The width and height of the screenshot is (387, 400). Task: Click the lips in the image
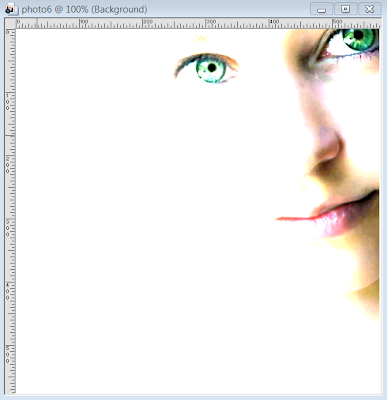tap(328, 214)
